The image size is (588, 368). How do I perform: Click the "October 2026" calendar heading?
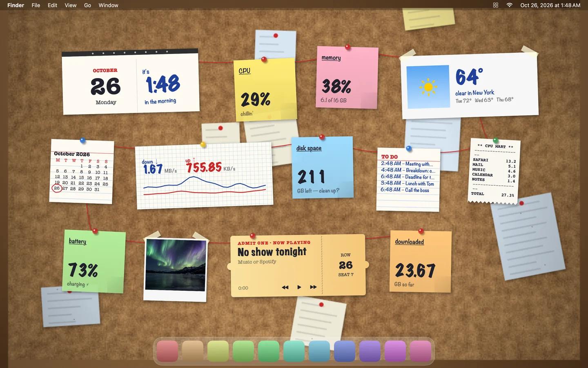pos(72,154)
